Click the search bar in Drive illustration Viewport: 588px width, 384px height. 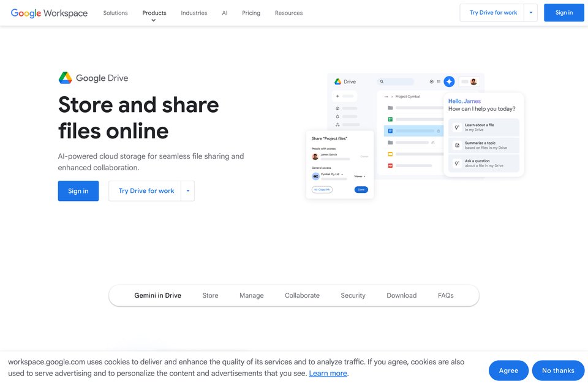396,81
